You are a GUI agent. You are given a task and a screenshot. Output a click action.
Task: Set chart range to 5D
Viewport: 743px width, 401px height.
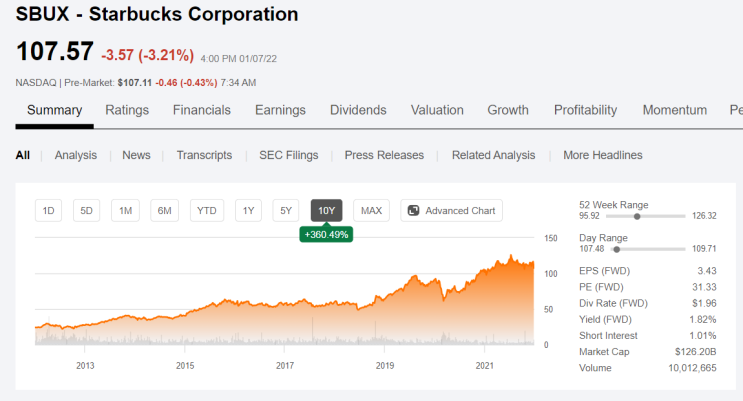[x=86, y=210]
